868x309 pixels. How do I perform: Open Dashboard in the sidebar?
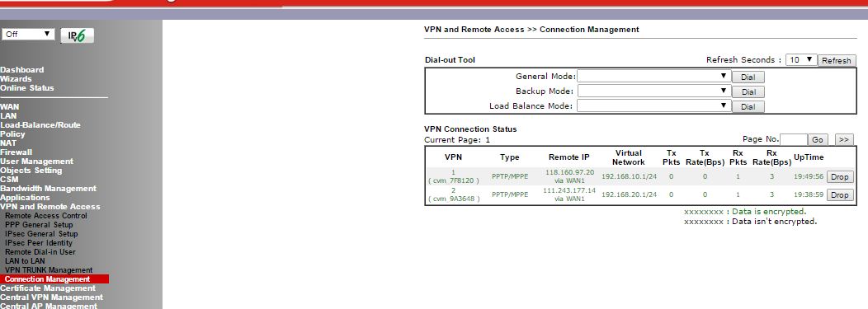point(22,70)
